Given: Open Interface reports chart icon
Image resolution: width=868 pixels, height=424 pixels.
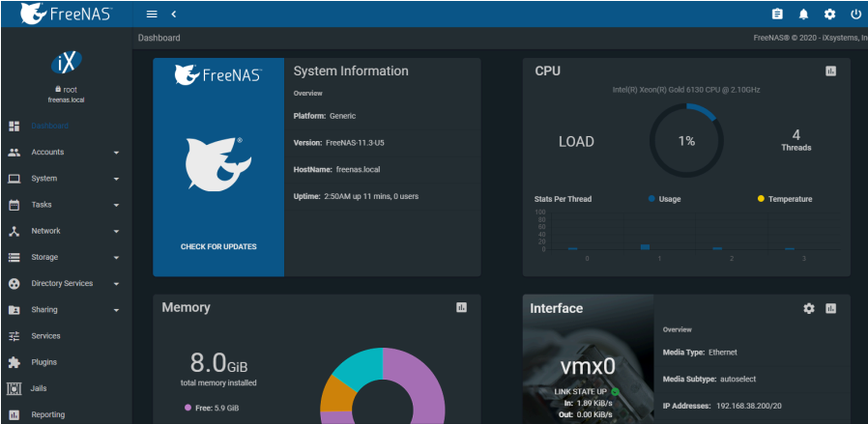Looking at the screenshot, I should click(x=830, y=308).
